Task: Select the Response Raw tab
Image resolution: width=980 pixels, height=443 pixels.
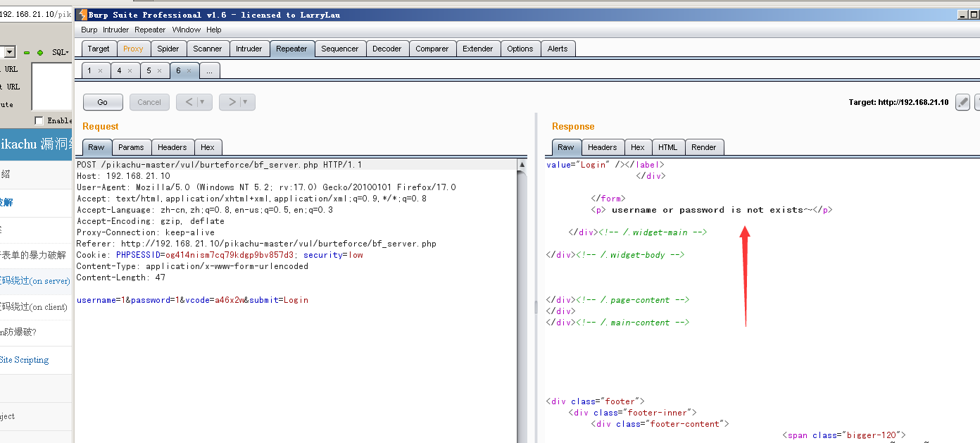Action: 566,147
